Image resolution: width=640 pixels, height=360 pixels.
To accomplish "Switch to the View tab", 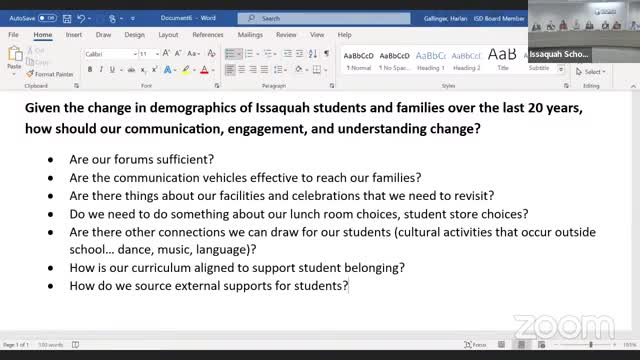I will (317, 35).
